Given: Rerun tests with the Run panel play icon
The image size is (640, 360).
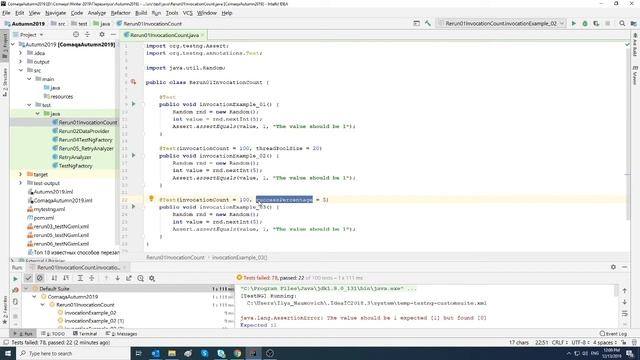Looking at the screenshot, I should tap(16, 278).
